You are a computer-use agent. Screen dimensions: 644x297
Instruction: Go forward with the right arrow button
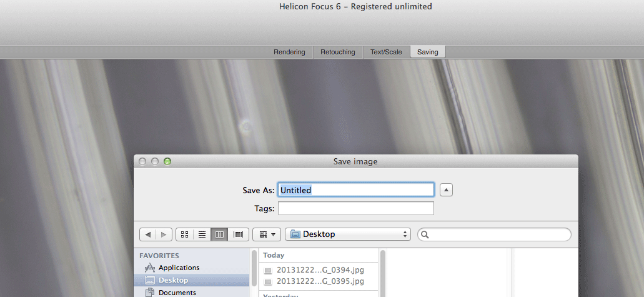click(x=164, y=234)
